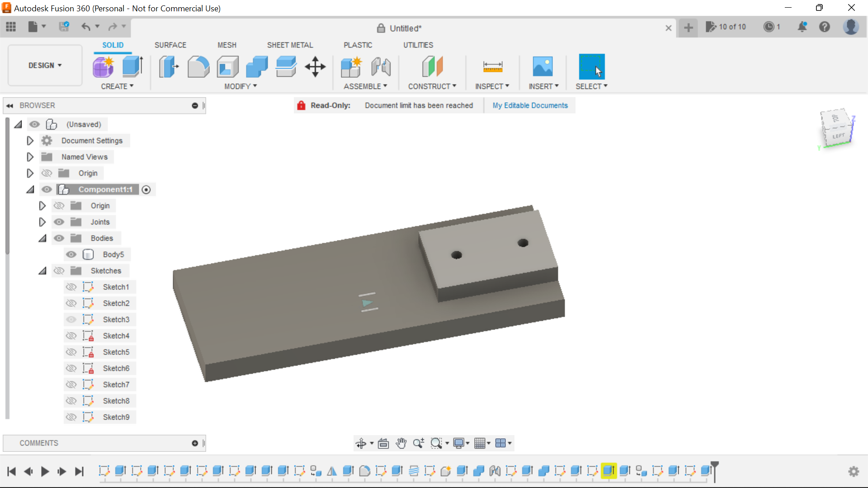This screenshot has height=488, width=868.
Task: Open the CONSTRUCT dropdown menu
Action: (x=432, y=86)
